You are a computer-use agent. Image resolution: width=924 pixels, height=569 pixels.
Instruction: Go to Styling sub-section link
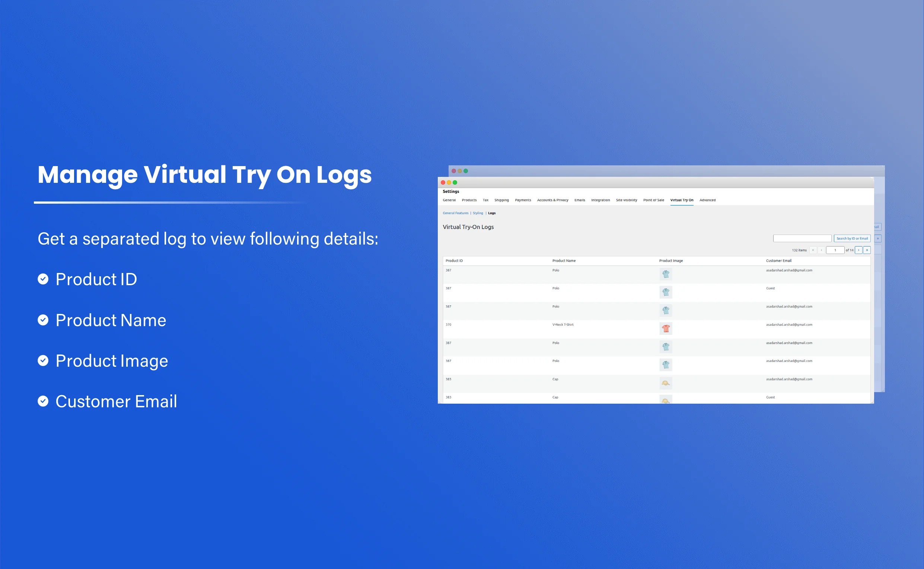pos(478,213)
